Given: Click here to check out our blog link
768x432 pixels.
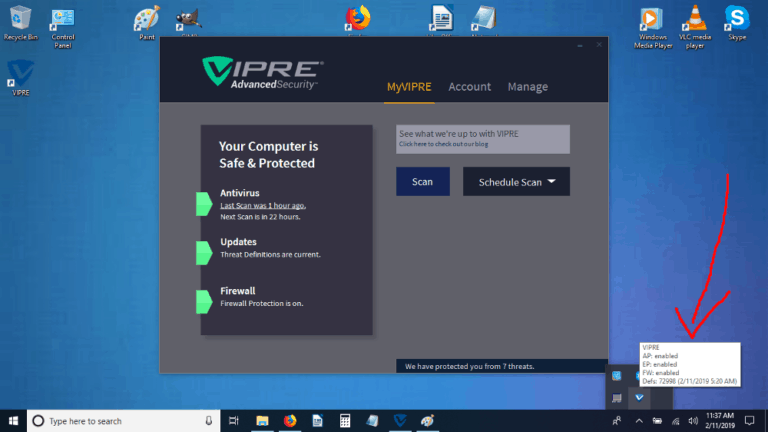Looking at the screenshot, I should coord(443,144).
